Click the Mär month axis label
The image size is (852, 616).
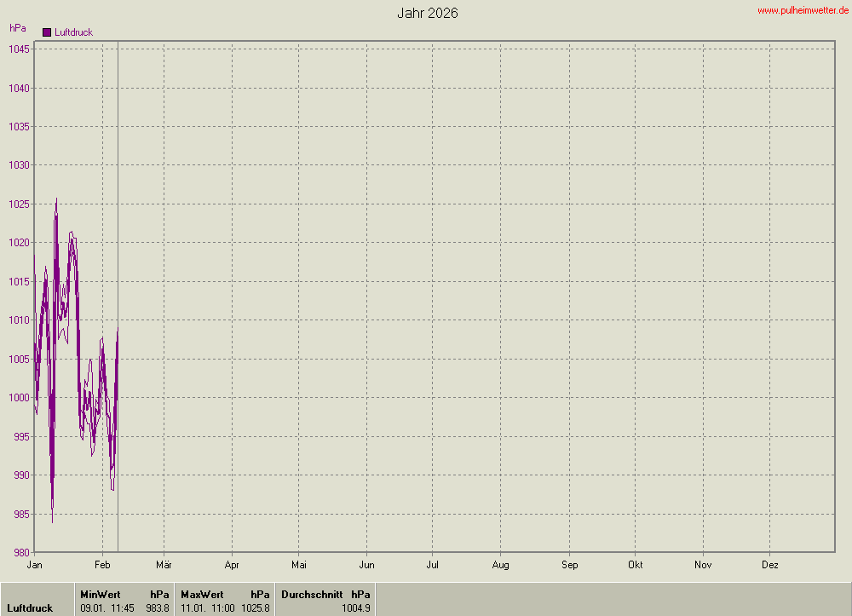click(164, 565)
